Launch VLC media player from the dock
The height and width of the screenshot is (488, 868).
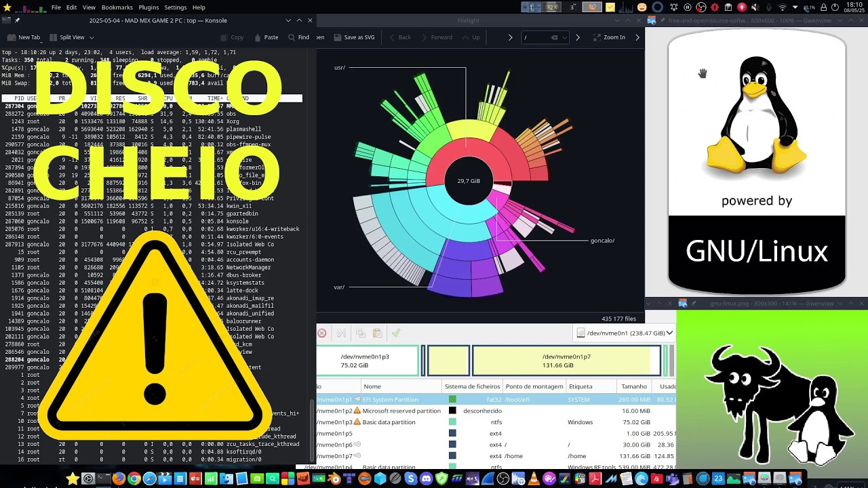pos(534,479)
